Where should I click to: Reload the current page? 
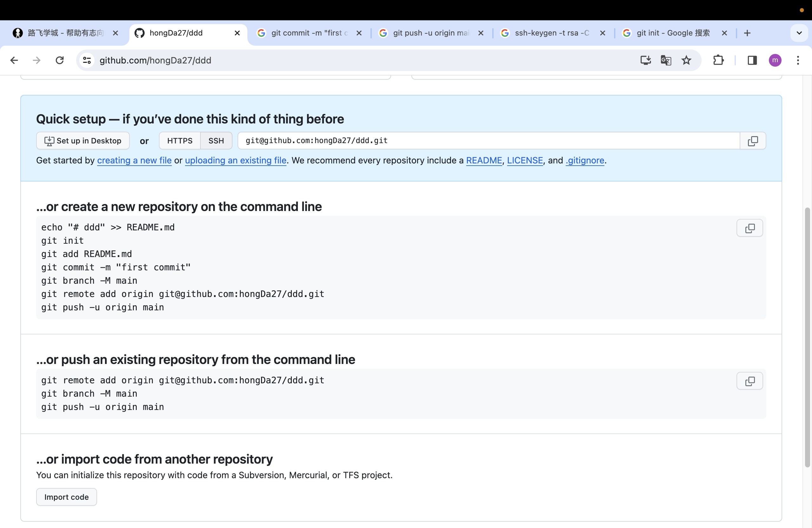[x=60, y=60]
